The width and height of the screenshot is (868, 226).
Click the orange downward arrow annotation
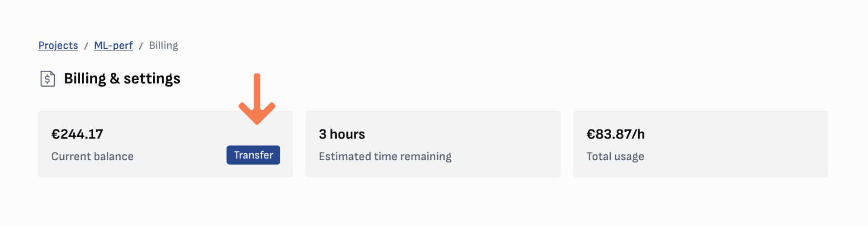[x=257, y=99]
